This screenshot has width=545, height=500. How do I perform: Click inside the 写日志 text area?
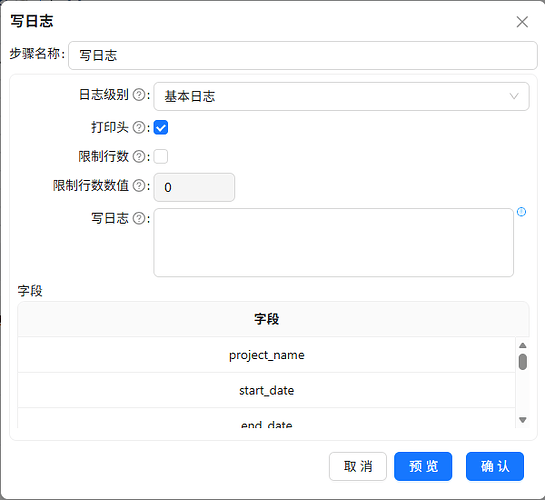334,243
